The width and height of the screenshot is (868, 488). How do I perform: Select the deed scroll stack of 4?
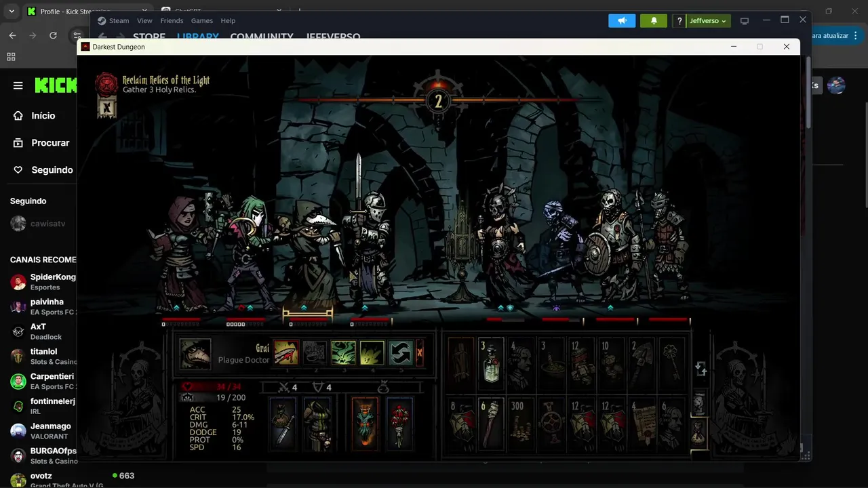point(642,424)
